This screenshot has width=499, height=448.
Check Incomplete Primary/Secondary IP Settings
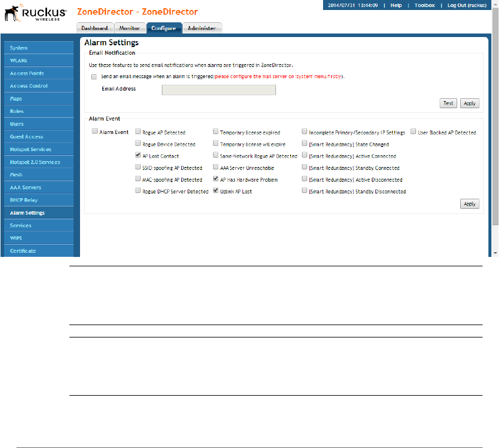point(304,131)
